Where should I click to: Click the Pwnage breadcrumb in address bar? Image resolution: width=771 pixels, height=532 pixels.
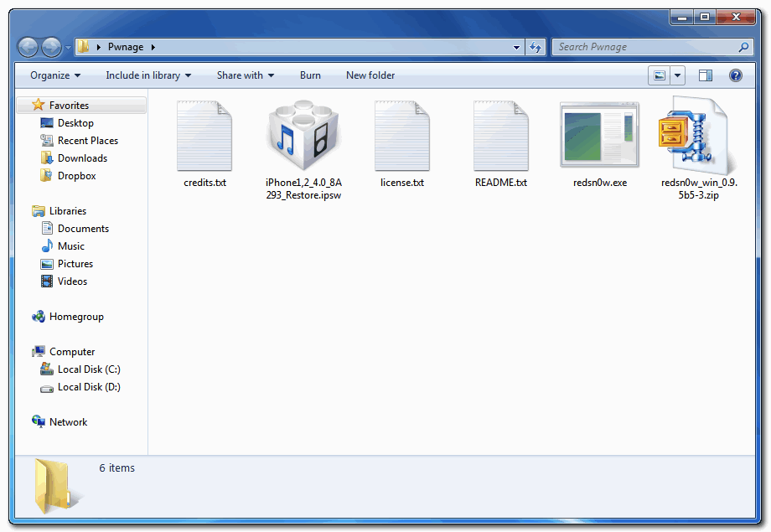pyautogui.click(x=126, y=47)
